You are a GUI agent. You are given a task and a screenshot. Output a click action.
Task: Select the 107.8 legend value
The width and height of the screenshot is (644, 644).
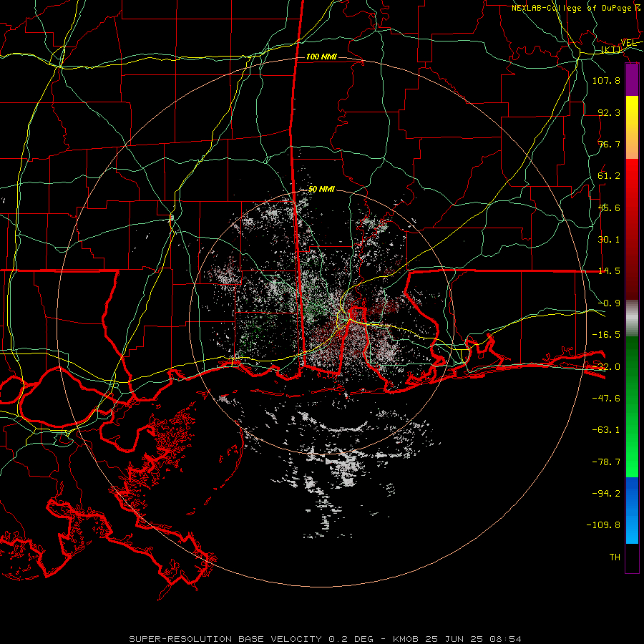606,80
